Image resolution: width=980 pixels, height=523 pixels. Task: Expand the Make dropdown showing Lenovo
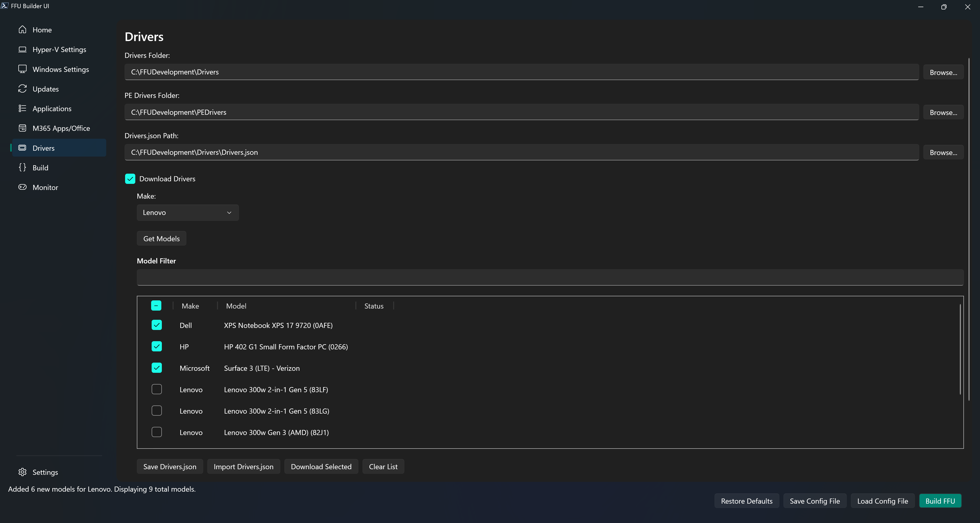click(x=188, y=212)
